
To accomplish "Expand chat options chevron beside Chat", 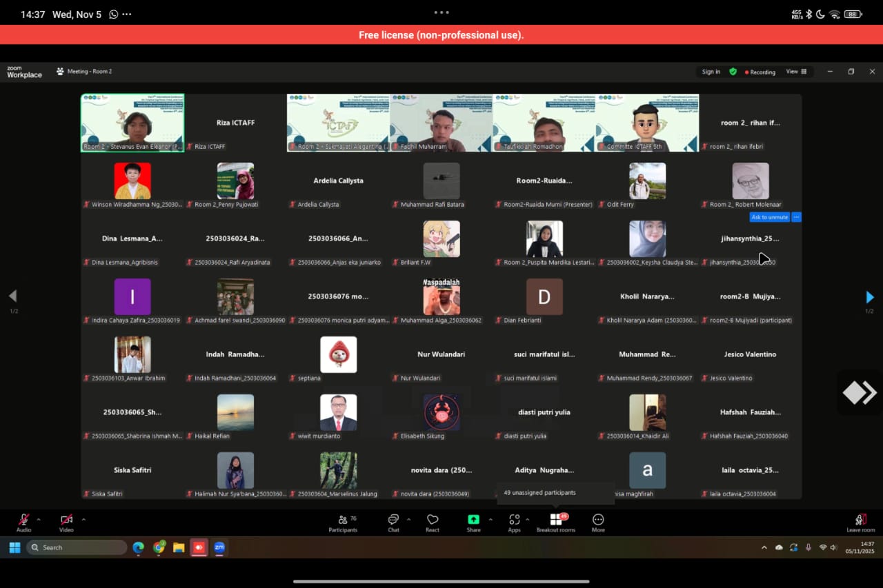I will [x=408, y=519].
